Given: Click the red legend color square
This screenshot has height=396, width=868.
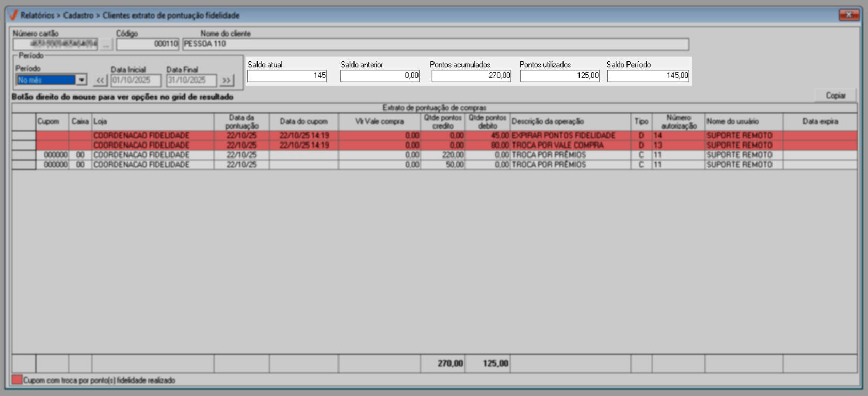Looking at the screenshot, I should pyautogui.click(x=17, y=380).
